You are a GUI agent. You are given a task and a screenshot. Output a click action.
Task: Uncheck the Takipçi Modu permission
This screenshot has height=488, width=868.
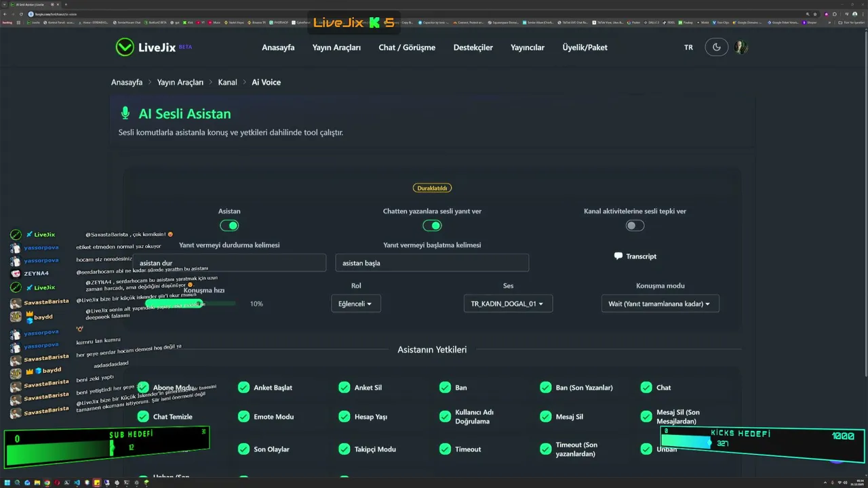coord(344,449)
